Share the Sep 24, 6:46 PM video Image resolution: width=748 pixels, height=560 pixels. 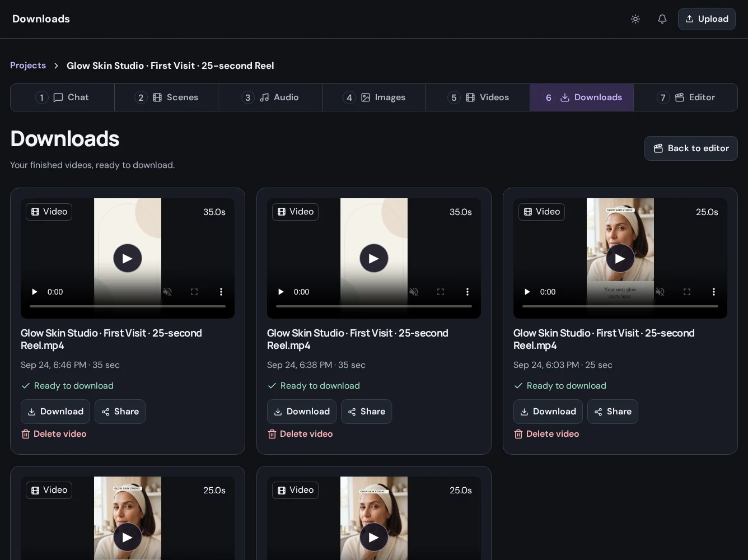coord(120,412)
